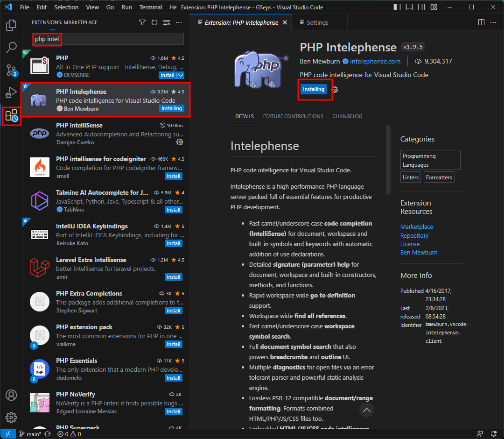This screenshot has height=439, width=504.
Task: Clear extensions search results icon
Action: 167,22
